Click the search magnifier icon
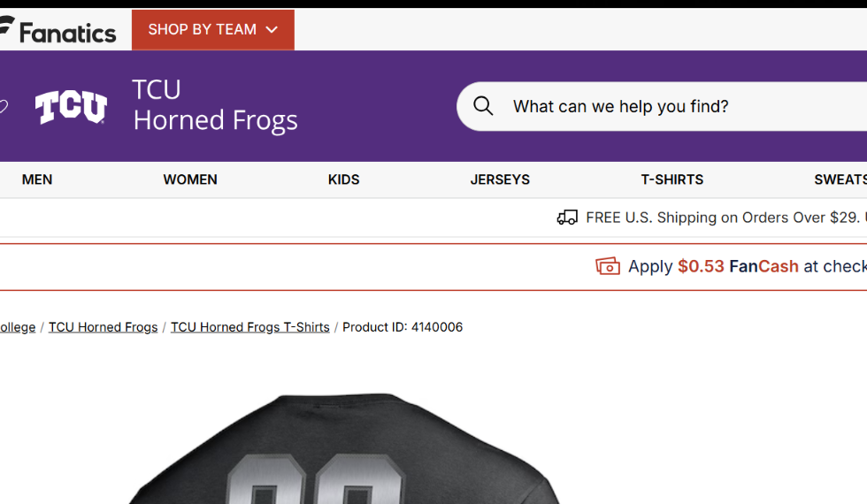Screen dimensions: 867x504 (483, 105)
